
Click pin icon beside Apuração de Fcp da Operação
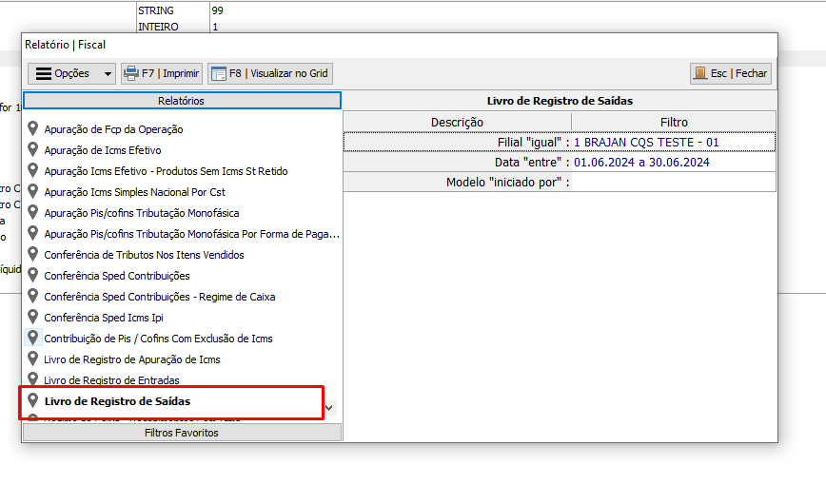click(x=33, y=129)
